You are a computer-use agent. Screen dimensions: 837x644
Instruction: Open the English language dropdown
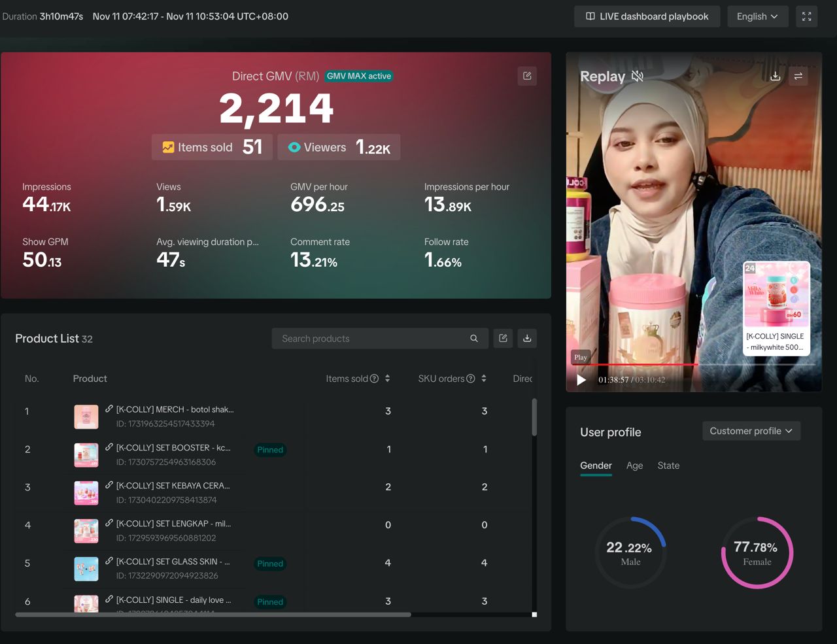757,16
